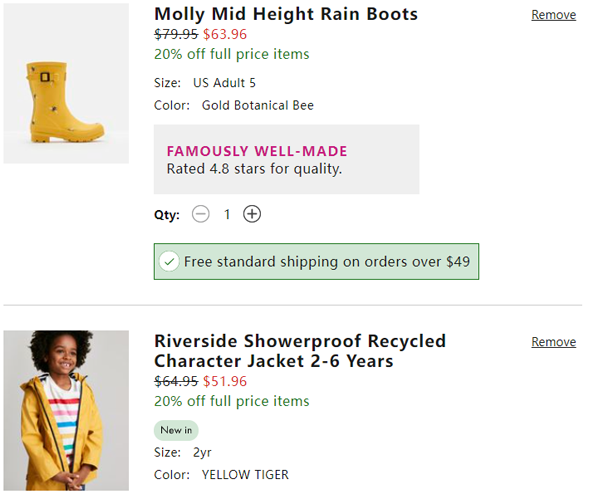
Task: Click the free standard shipping banner
Action: [x=316, y=262]
